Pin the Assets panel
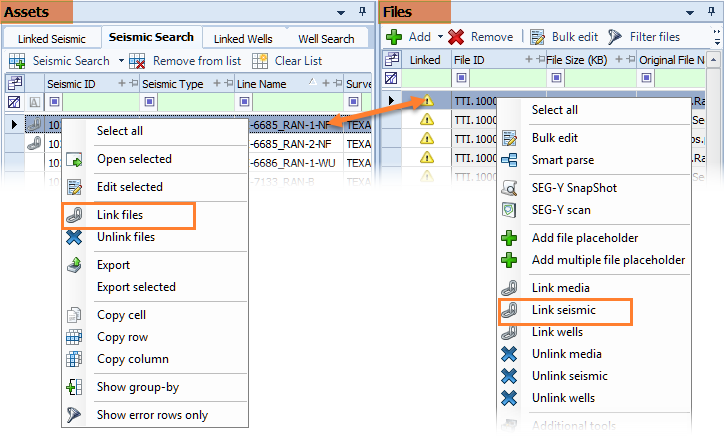 [362, 12]
